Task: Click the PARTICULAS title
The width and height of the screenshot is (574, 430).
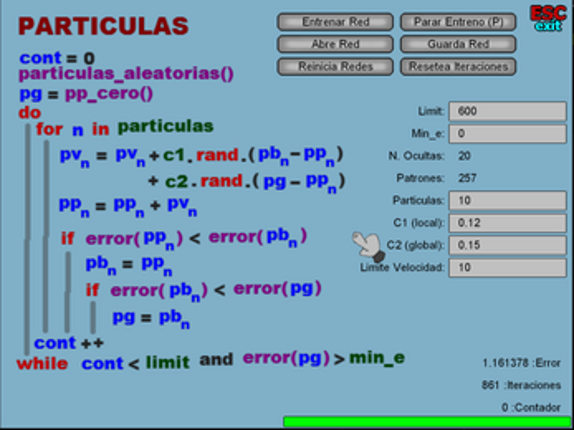Action: coord(103,26)
